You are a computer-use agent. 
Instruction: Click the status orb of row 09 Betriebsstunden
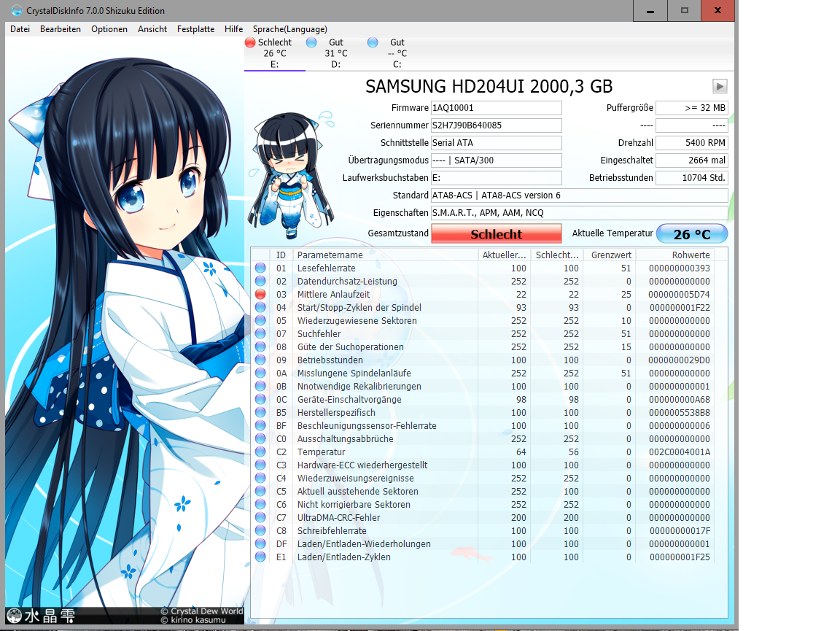[260, 360]
